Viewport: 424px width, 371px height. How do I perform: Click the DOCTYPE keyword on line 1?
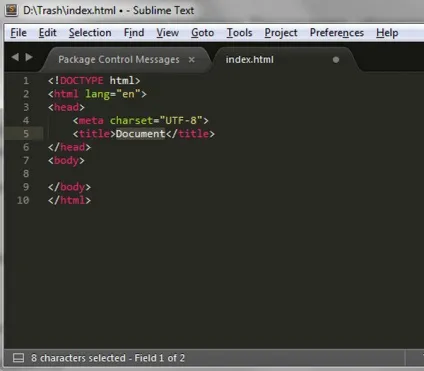coord(82,81)
